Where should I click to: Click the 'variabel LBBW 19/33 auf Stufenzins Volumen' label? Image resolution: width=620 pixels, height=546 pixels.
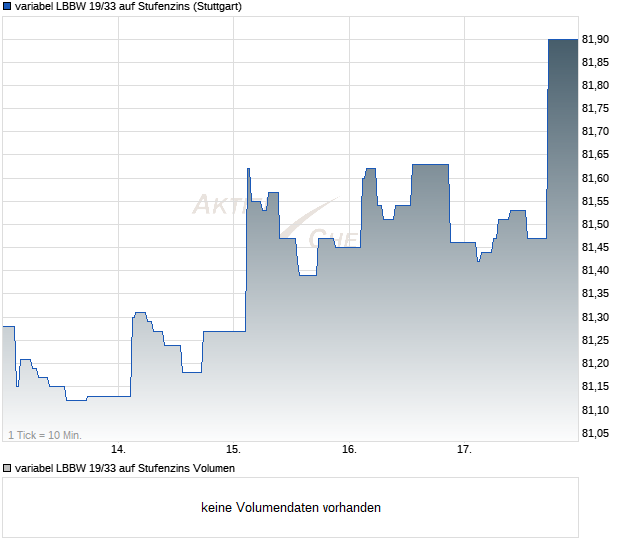(x=125, y=468)
